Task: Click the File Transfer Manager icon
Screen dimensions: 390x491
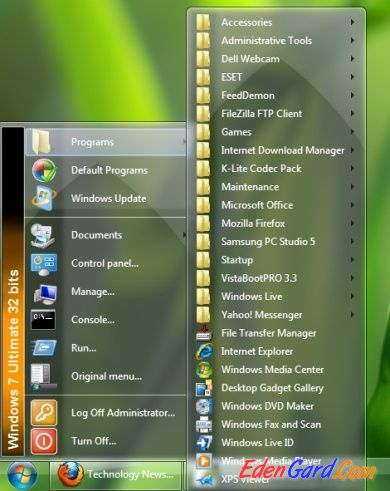Action: [204, 333]
